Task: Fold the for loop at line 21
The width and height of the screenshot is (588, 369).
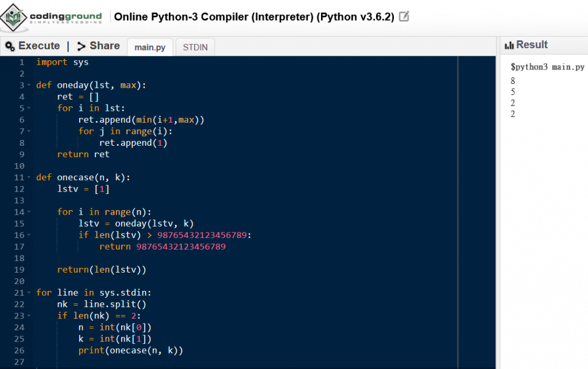Action: (29, 293)
